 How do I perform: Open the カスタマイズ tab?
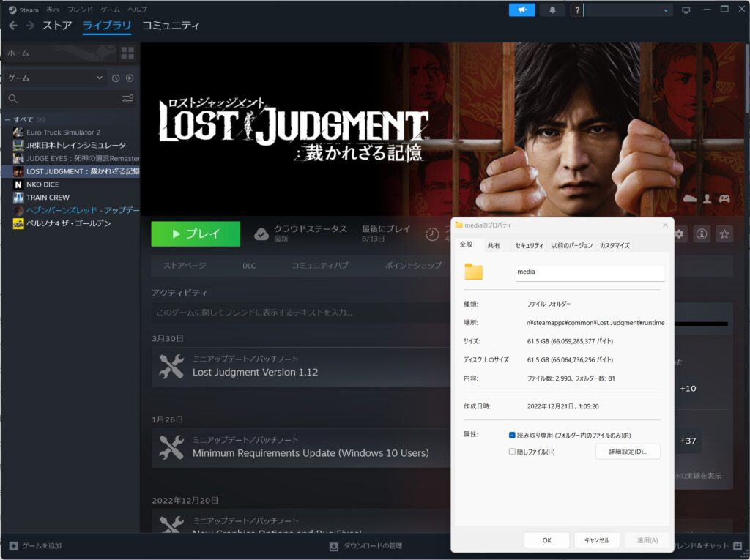(x=615, y=245)
